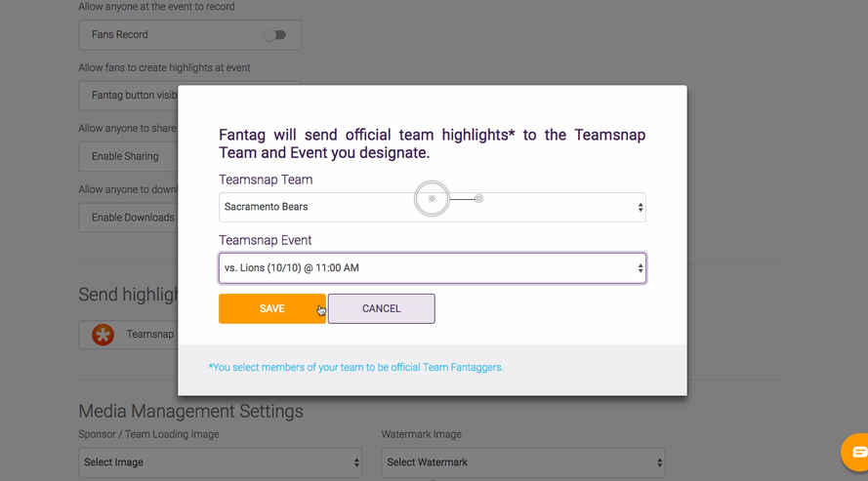Open the Teamsnap Team dropdown
This screenshot has height=481, width=868.
pos(433,207)
